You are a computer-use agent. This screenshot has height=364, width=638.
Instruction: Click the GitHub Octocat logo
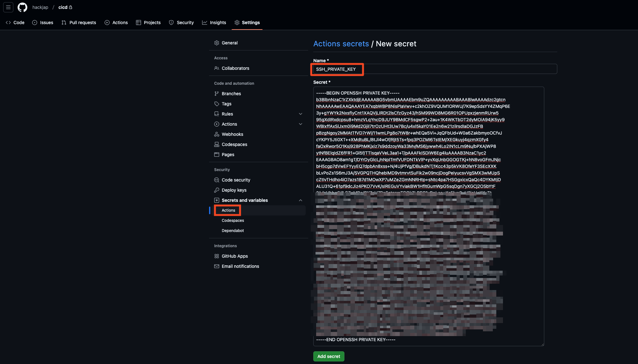point(22,7)
